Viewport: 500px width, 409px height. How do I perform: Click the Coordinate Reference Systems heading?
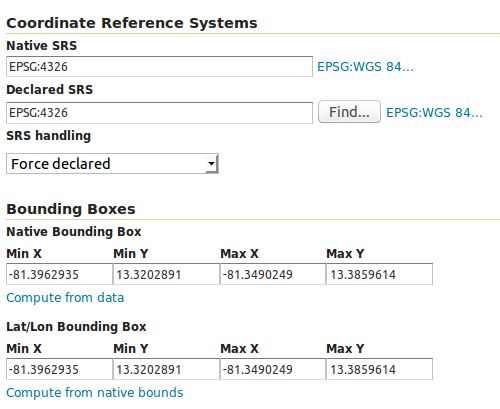pos(132,23)
